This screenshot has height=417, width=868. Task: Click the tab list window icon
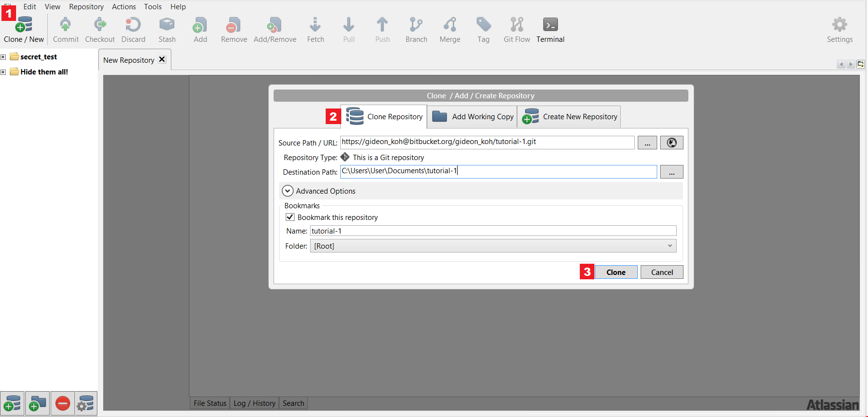(x=861, y=64)
